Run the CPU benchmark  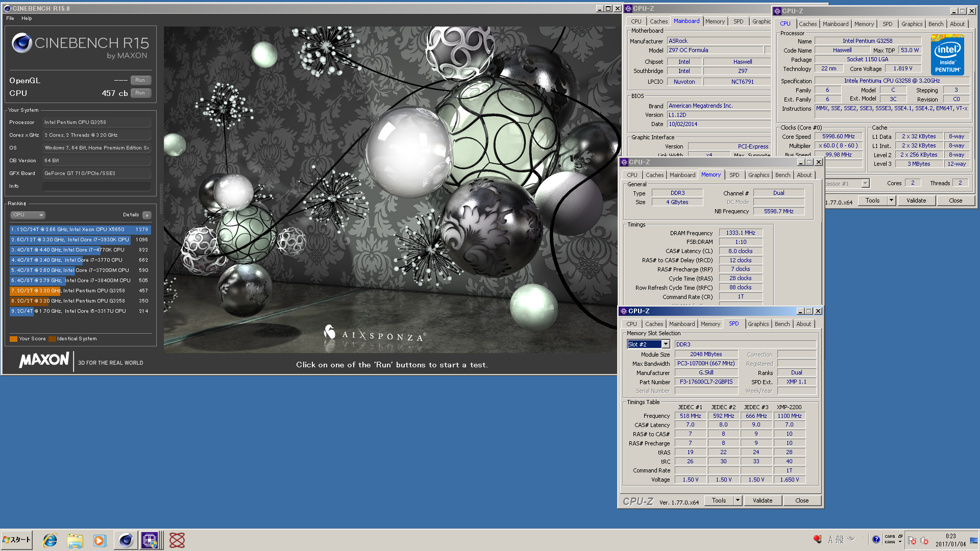coord(140,93)
